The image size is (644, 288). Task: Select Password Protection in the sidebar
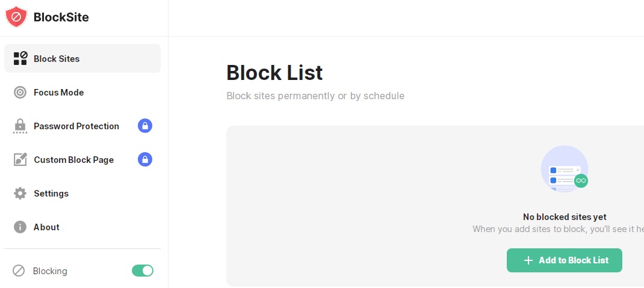[82, 126]
